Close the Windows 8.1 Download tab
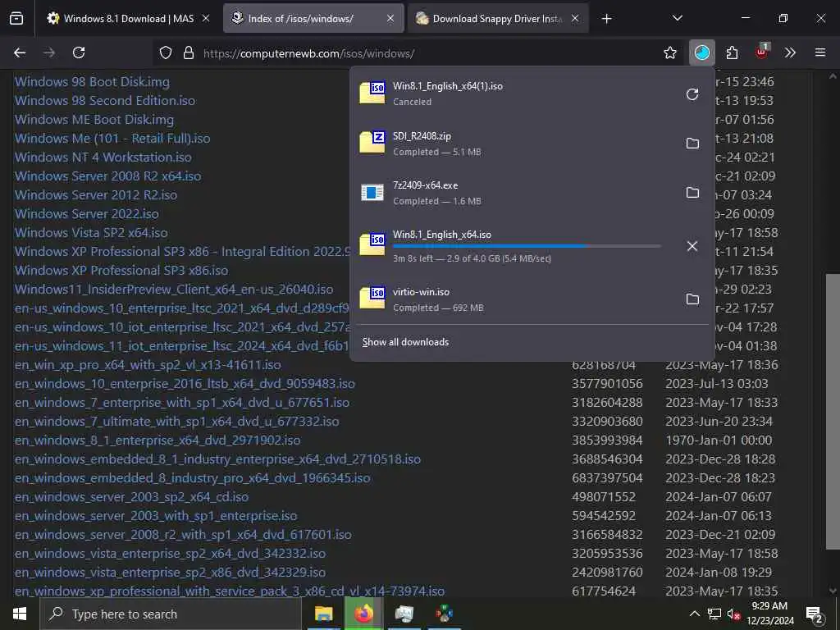 point(206,18)
